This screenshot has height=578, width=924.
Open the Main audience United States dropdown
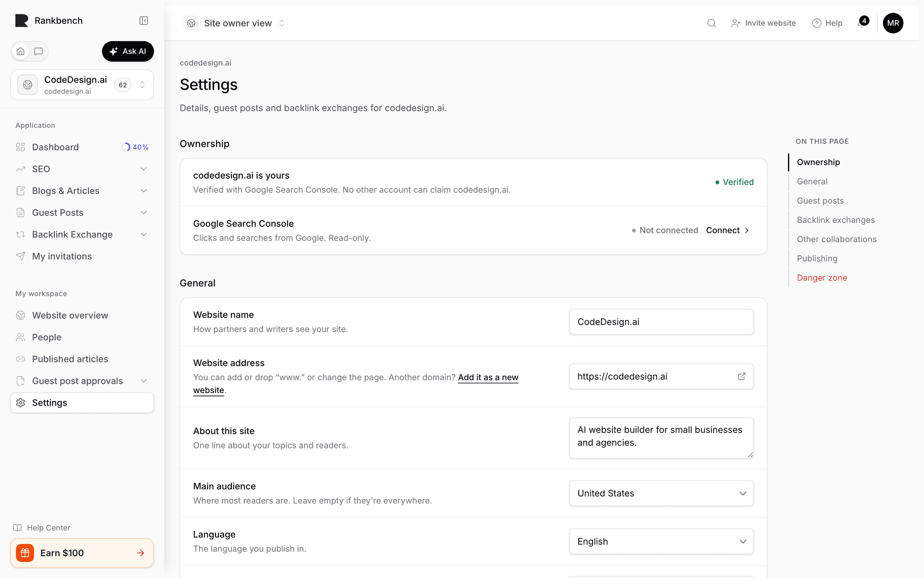click(661, 493)
